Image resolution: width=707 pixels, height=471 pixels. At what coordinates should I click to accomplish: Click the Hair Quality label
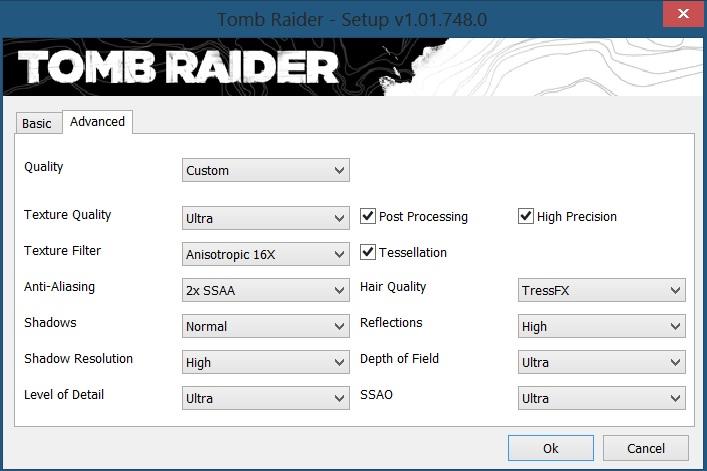click(393, 287)
